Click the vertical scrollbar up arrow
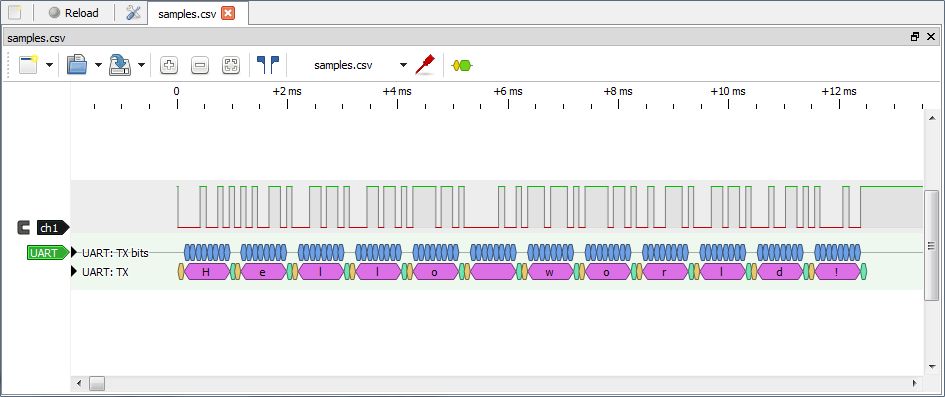Viewport: 945px width, 397px height. coord(931,117)
